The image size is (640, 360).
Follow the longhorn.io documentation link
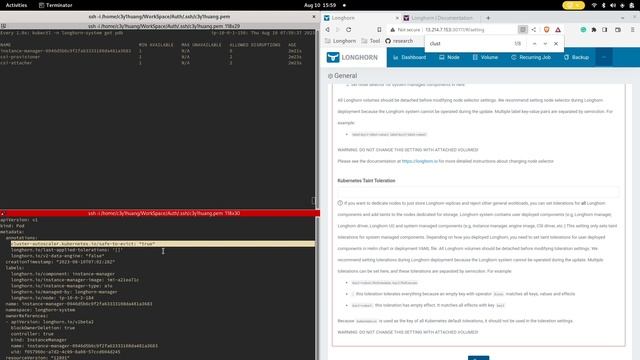pyautogui.click(x=420, y=161)
